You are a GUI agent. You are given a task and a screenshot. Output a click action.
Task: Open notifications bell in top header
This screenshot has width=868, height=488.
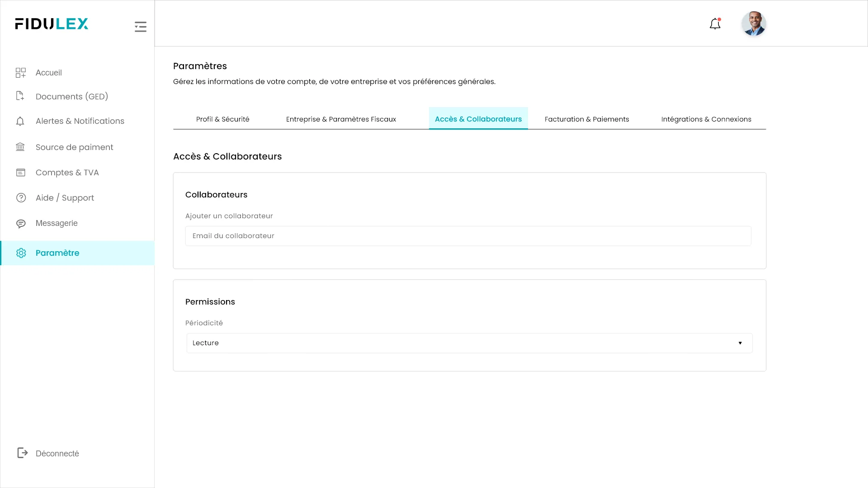point(715,24)
